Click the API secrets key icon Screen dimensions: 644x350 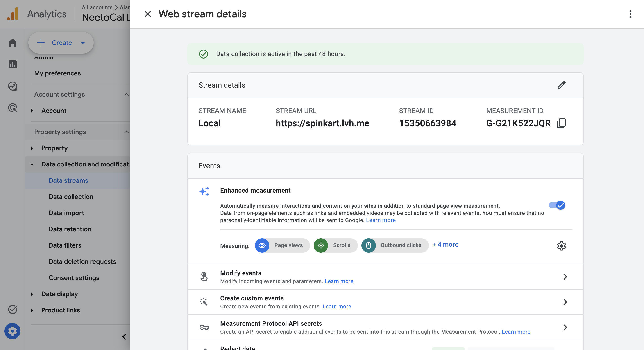204,327
